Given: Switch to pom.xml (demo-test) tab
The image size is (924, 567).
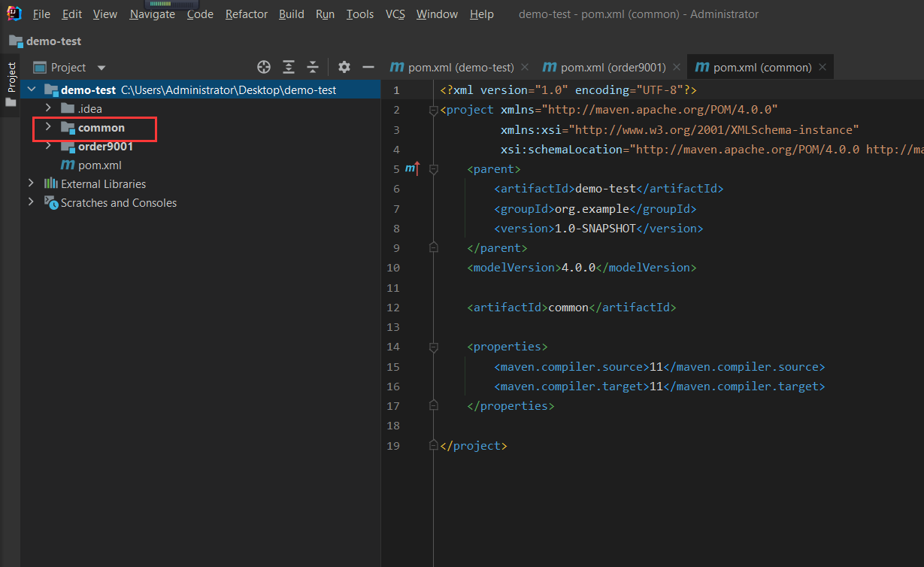Looking at the screenshot, I should click(x=461, y=67).
